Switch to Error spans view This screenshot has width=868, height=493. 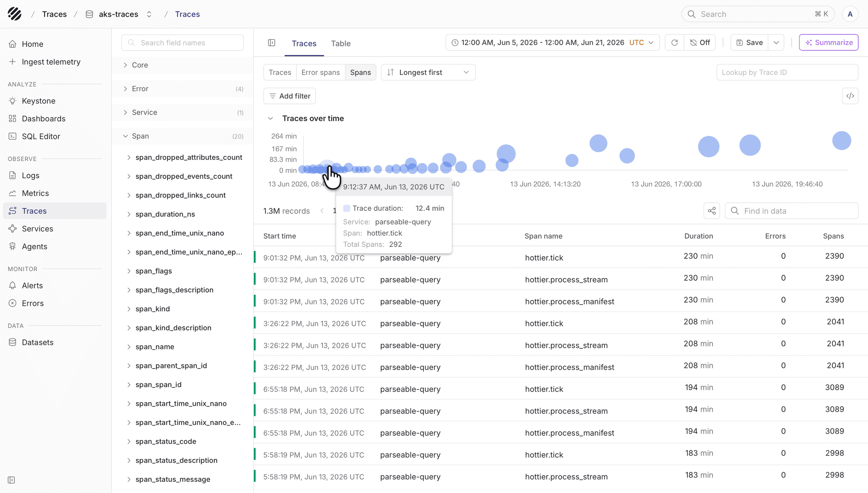tap(320, 72)
